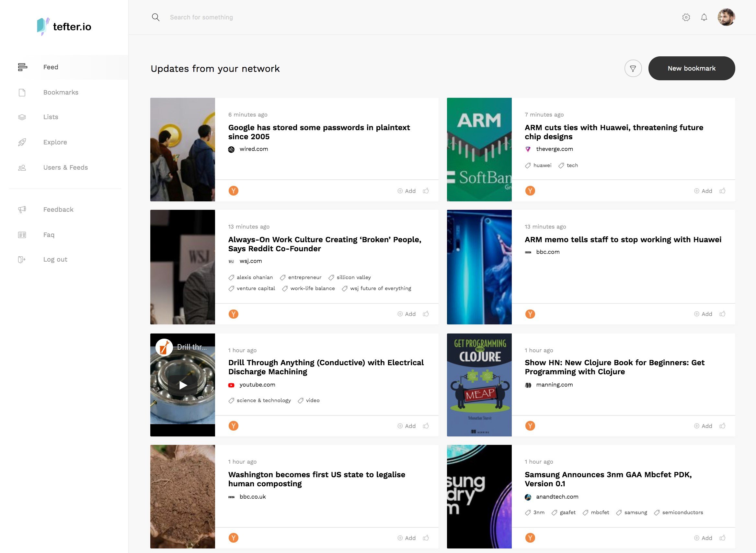756x553 pixels.
Task: Click the science & technology tag
Action: [x=259, y=401]
